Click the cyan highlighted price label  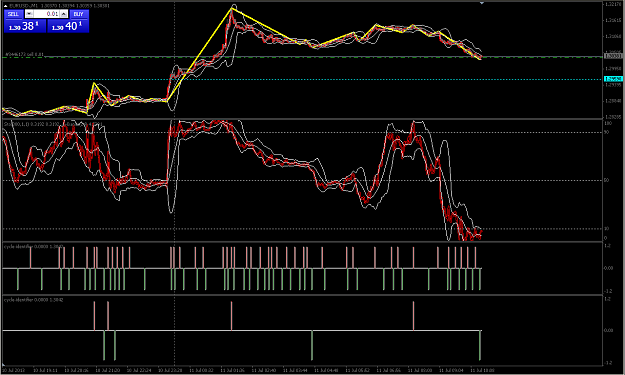tap(613, 79)
